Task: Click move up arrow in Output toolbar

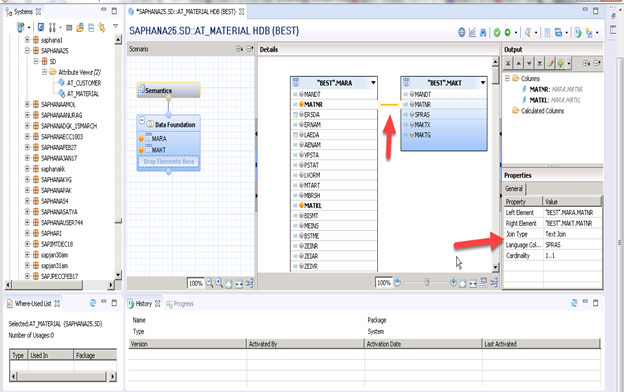Action: tap(519, 63)
